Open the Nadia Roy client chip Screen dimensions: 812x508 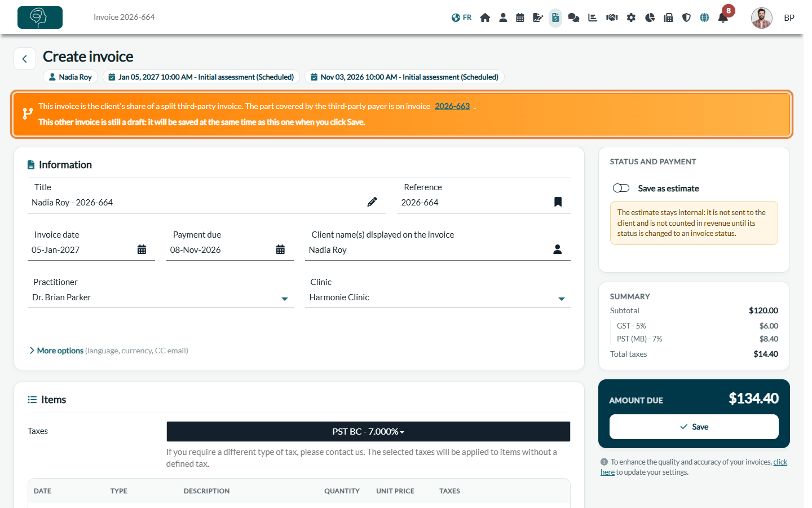[x=70, y=77]
